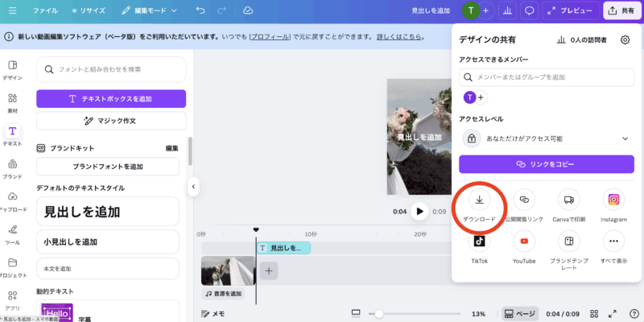Toggle the ページ view button
The width and height of the screenshot is (644, 322).
tap(519, 314)
